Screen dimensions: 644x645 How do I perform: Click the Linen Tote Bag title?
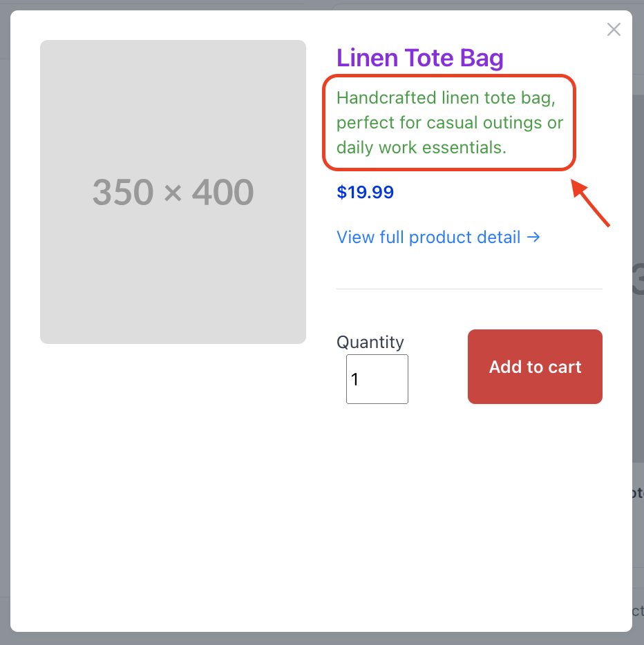[x=419, y=58]
